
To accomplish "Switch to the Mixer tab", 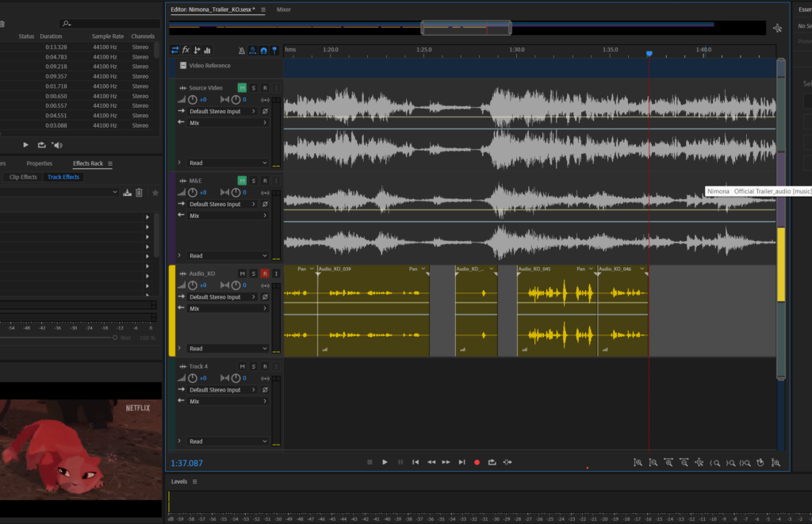I will pyautogui.click(x=283, y=10).
